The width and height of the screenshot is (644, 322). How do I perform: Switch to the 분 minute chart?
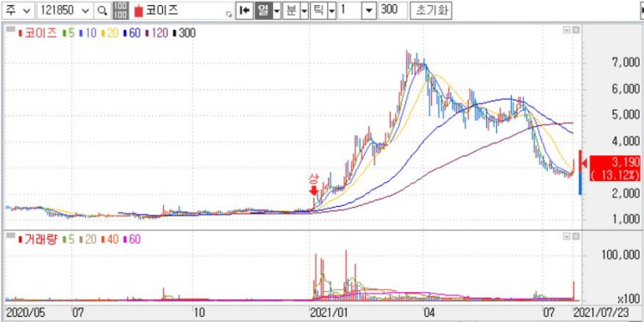291,10
